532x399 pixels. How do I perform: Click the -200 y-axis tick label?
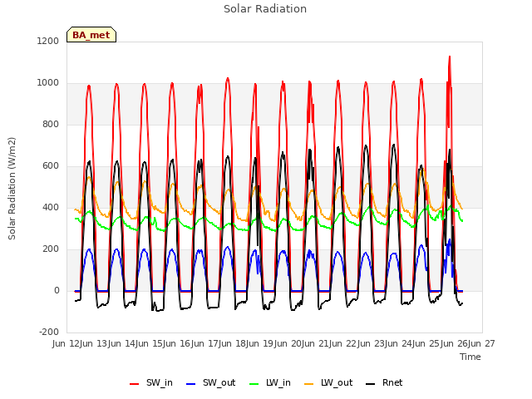pos(49,332)
